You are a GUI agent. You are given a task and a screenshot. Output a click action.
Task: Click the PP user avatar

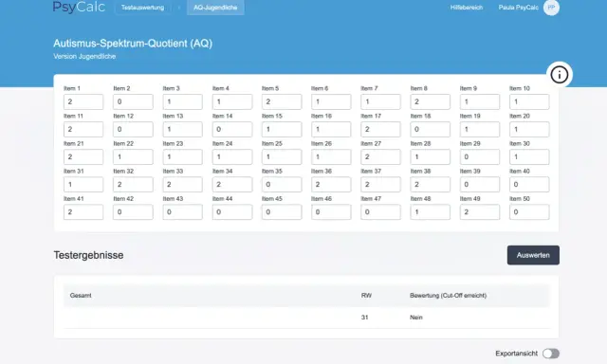[551, 8]
